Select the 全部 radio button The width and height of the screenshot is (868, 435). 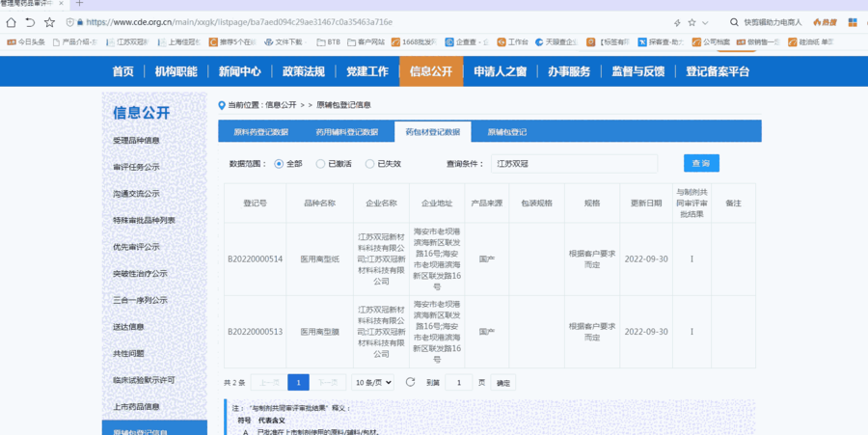coord(280,164)
